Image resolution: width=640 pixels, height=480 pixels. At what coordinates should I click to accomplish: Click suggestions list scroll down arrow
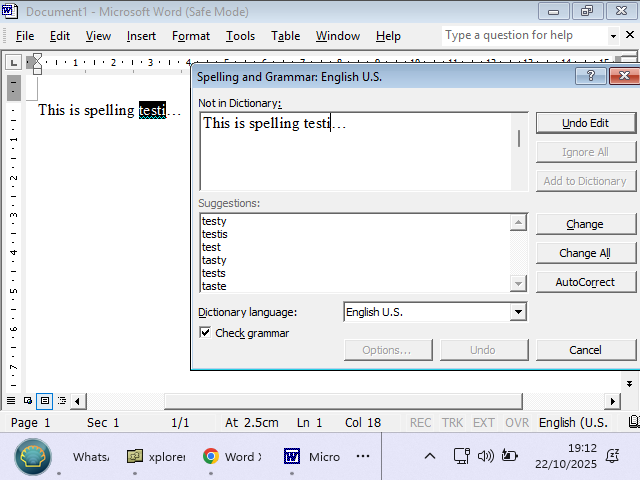518,283
